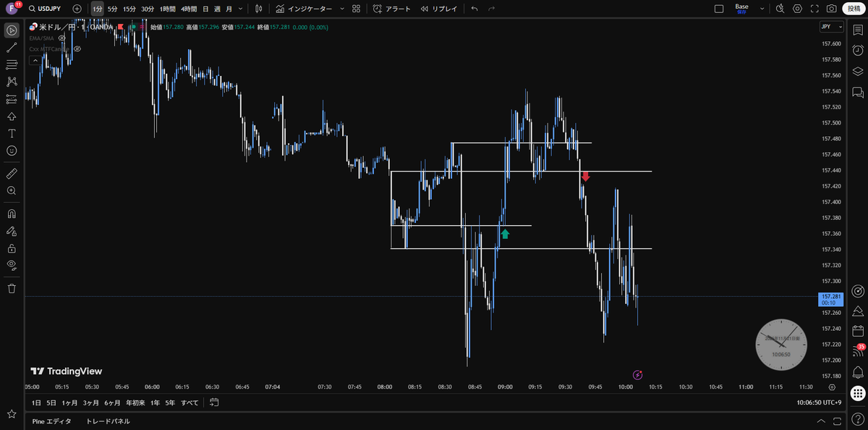Select the cursor tool in left toolbar
This screenshot has width=868, height=430.
click(12, 30)
